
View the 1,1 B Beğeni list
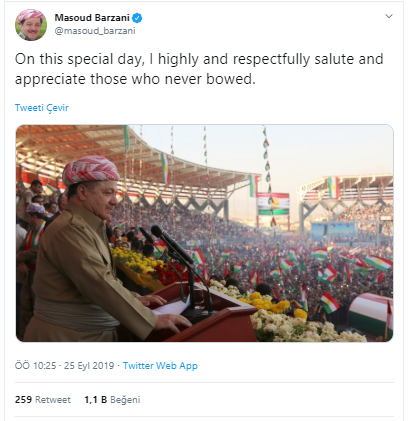click(x=112, y=400)
